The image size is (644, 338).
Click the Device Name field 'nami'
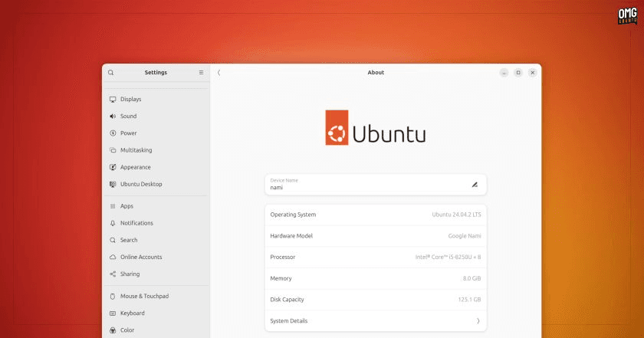tap(376, 185)
